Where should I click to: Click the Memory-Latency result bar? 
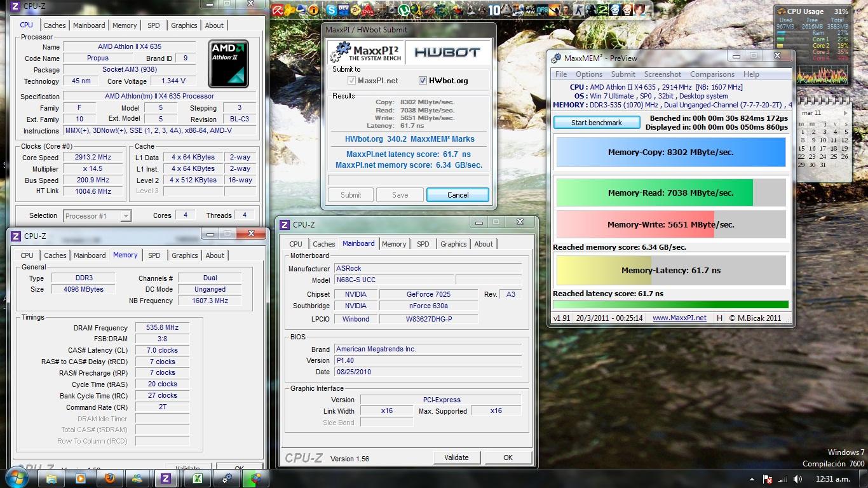[x=671, y=270]
